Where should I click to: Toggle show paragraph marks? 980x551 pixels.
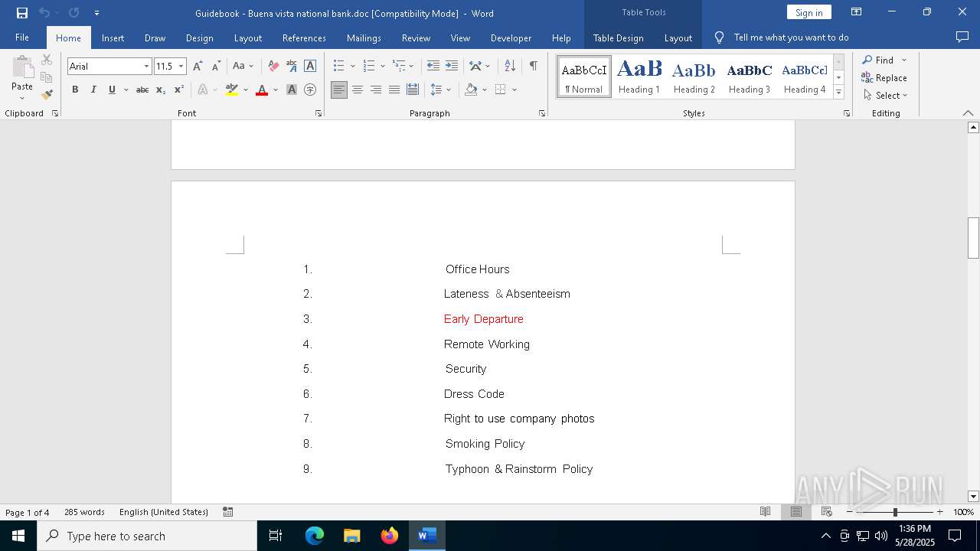click(x=533, y=67)
